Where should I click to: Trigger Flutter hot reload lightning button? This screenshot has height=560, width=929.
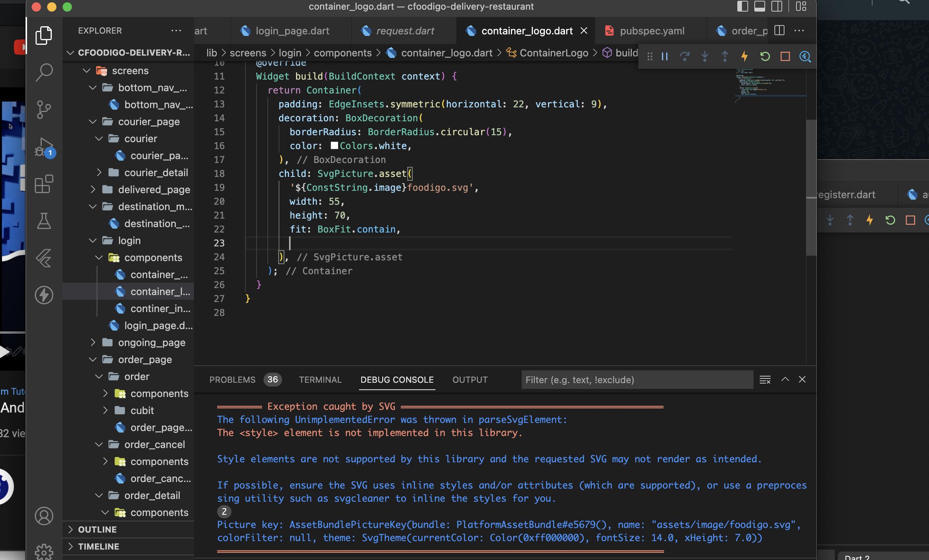[x=744, y=57]
